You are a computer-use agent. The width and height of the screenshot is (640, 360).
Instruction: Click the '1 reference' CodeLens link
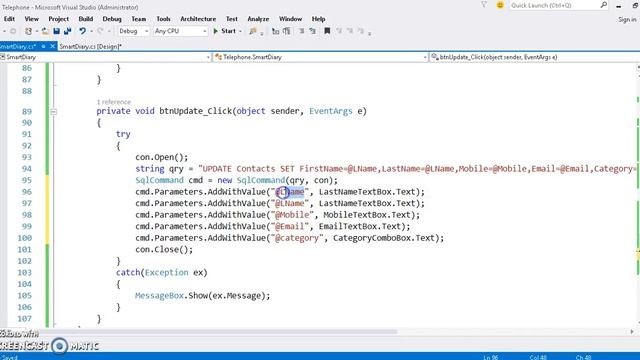(113, 102)
